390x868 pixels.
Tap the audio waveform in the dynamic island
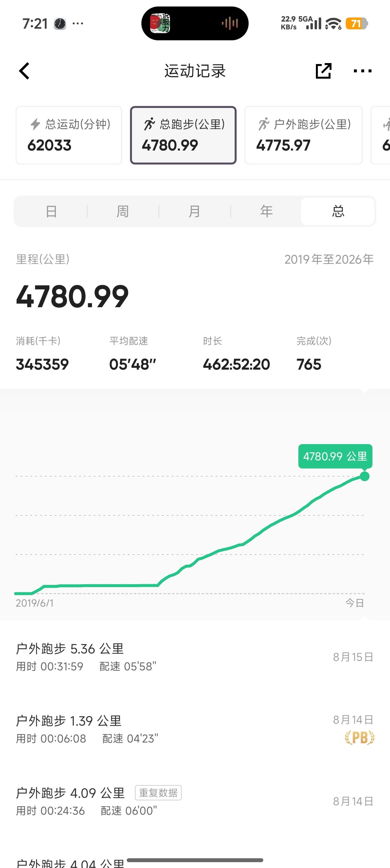pos(230,24)
